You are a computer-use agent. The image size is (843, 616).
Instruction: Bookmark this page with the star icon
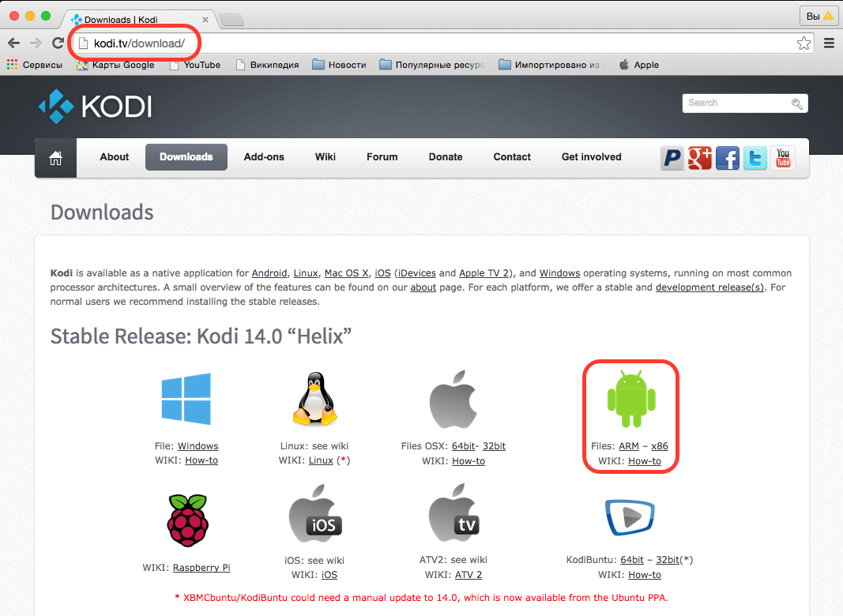pos(803,43)
